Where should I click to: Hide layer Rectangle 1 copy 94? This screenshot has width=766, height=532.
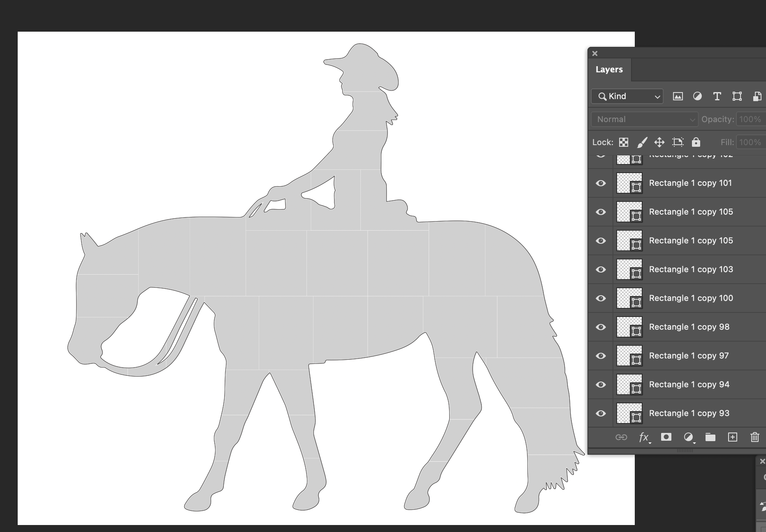(601, 384)
